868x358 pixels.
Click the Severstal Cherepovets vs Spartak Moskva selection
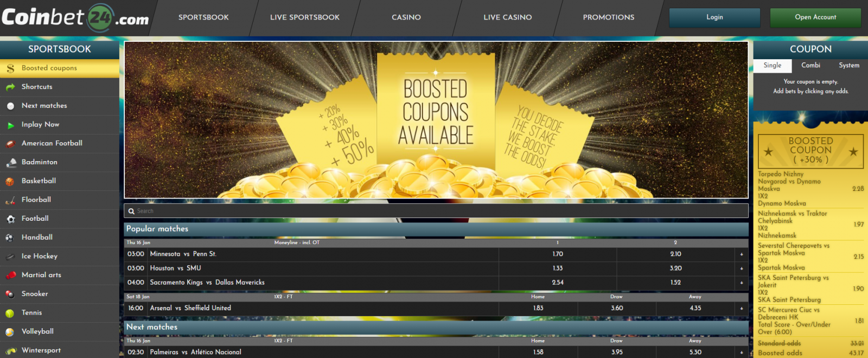click(x=810, y=257)
